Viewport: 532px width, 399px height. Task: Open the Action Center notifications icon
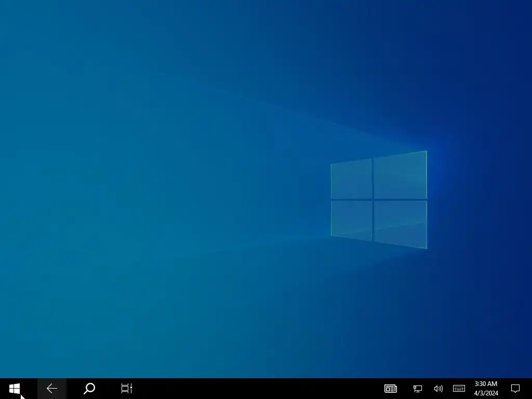tap(515, 389)
